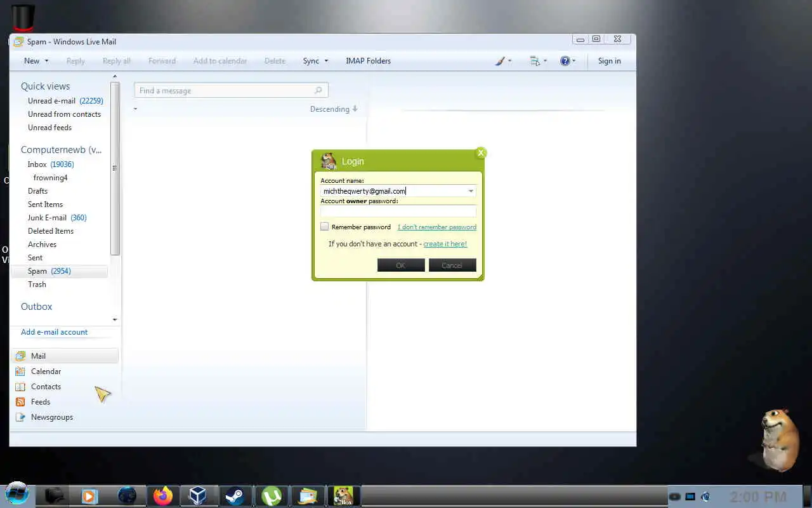Screen dimensions: 812x508
Task: Click the folder pane vertical scrollbar
Action: click(x=115, y=168)
